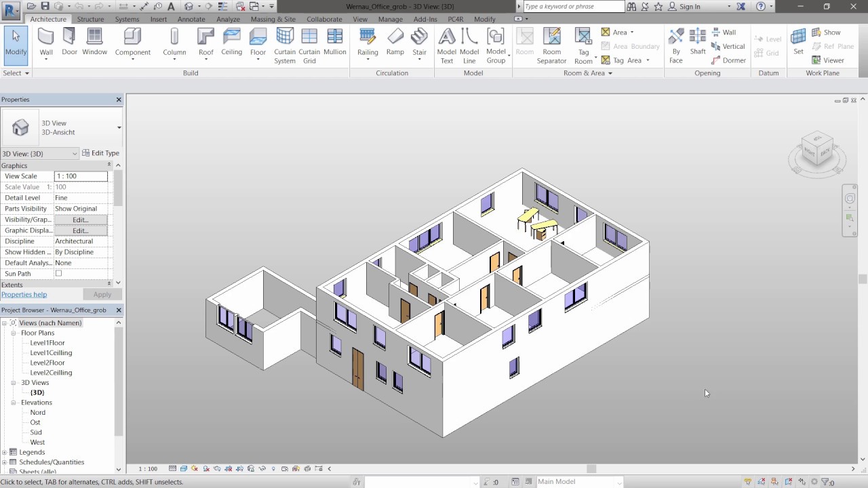Image resolution: width=868 pixels, height=488 pixels.
Task: Toggle sun path off in view control bar
Action: coord(195,468)
